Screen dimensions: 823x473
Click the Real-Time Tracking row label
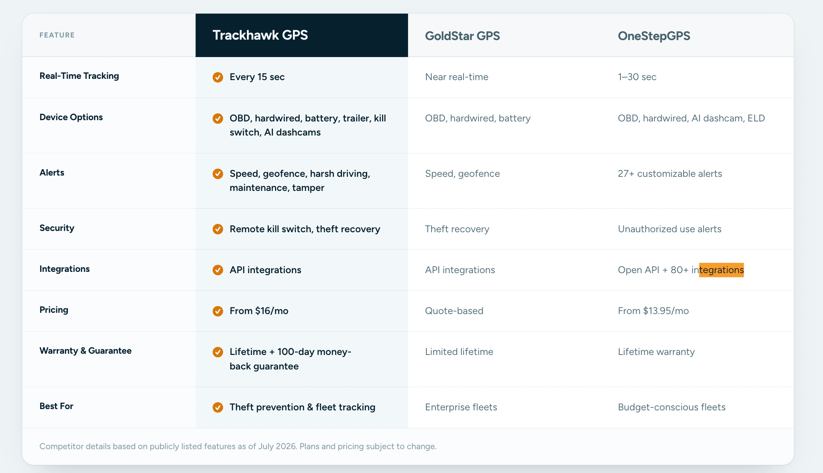tap(79, 76)
